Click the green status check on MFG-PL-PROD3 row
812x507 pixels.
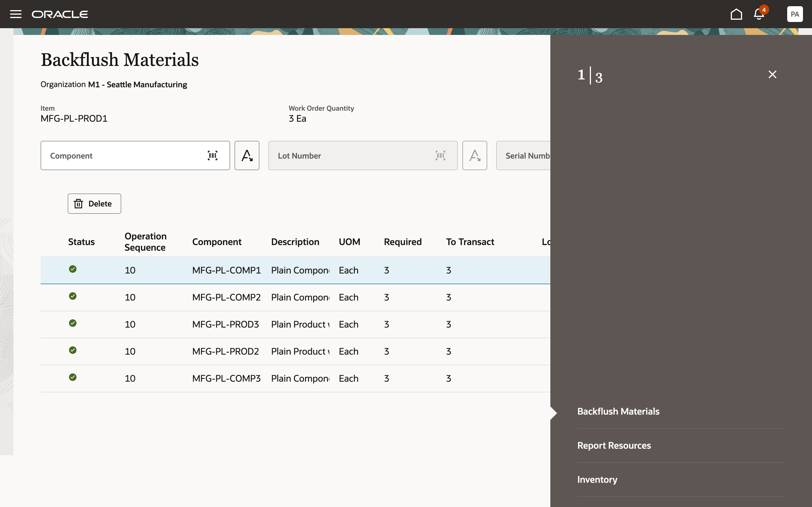pyautogui.click(x=73, y=323)
